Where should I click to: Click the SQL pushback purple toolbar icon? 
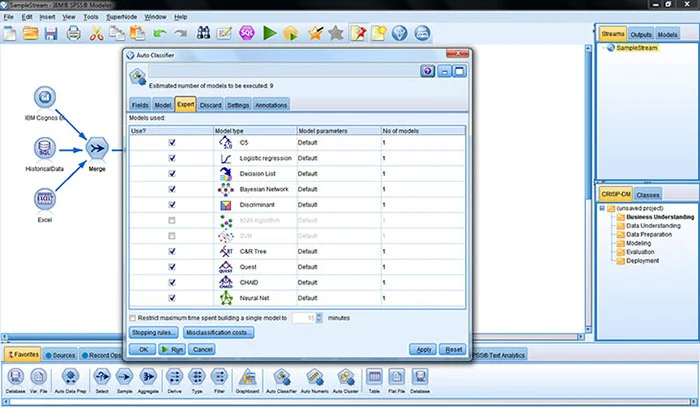[247, 33]
